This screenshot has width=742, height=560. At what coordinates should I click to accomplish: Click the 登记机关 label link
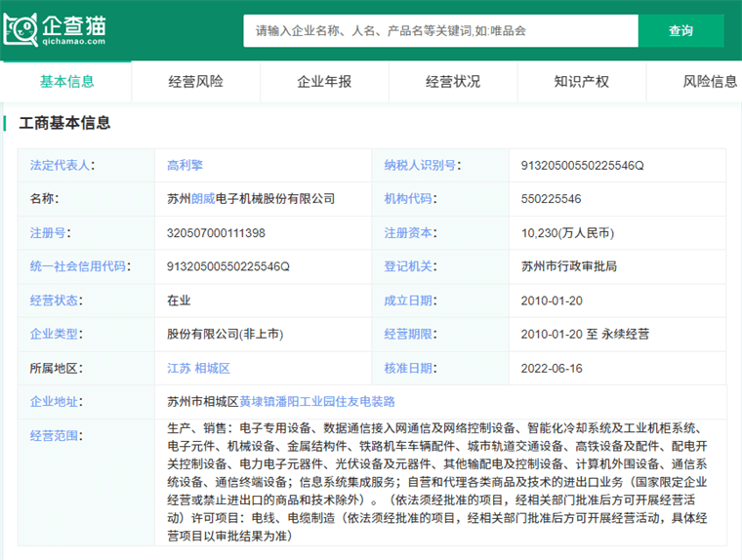click(408, 266)
